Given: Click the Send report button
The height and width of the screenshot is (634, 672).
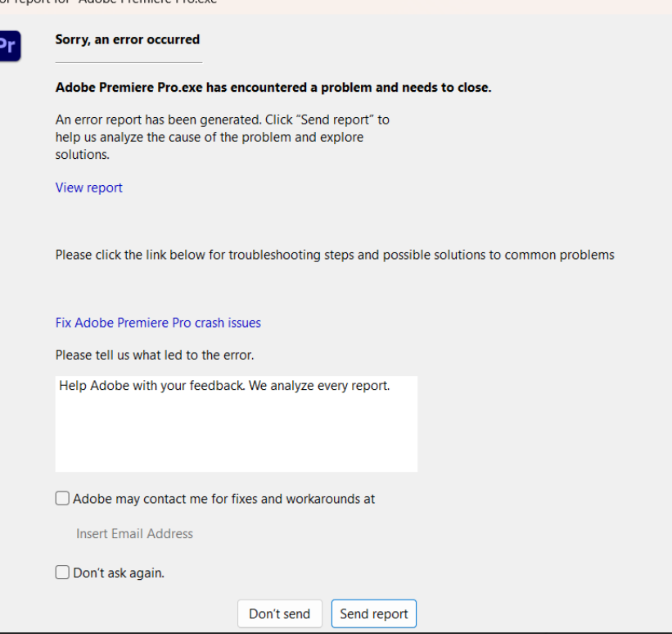Looking at the screenshot, I should (x=373, y=614).
